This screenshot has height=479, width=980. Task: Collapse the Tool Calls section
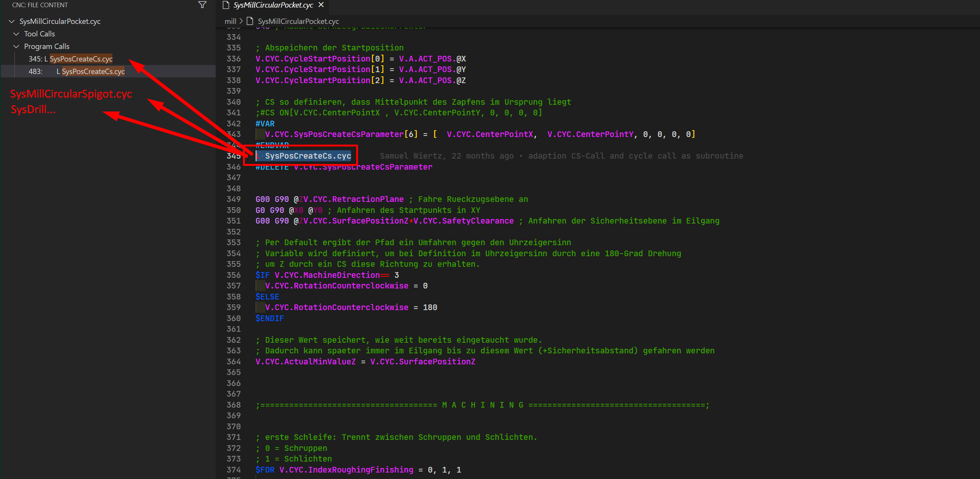click(x=16, y=34)
